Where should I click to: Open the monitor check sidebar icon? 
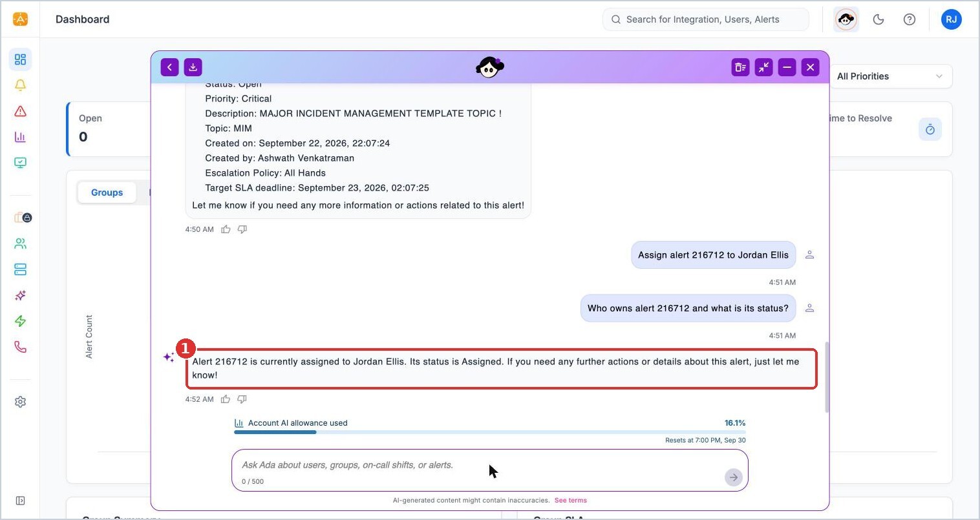click(x=20, y=163)
